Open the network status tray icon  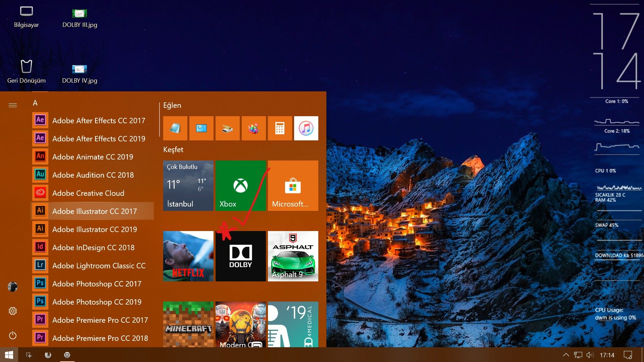pos(578,355)
